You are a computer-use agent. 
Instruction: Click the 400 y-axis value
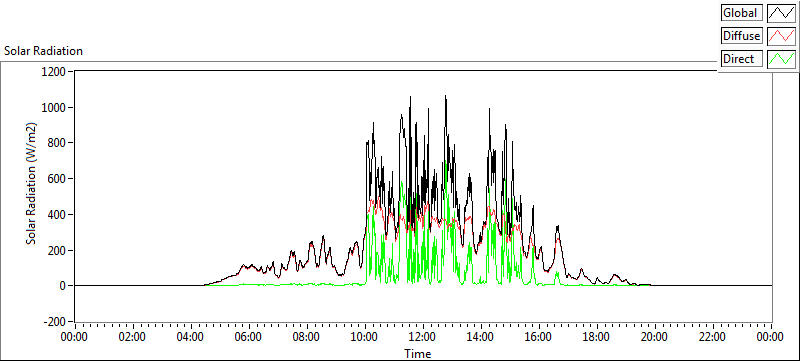57,214
